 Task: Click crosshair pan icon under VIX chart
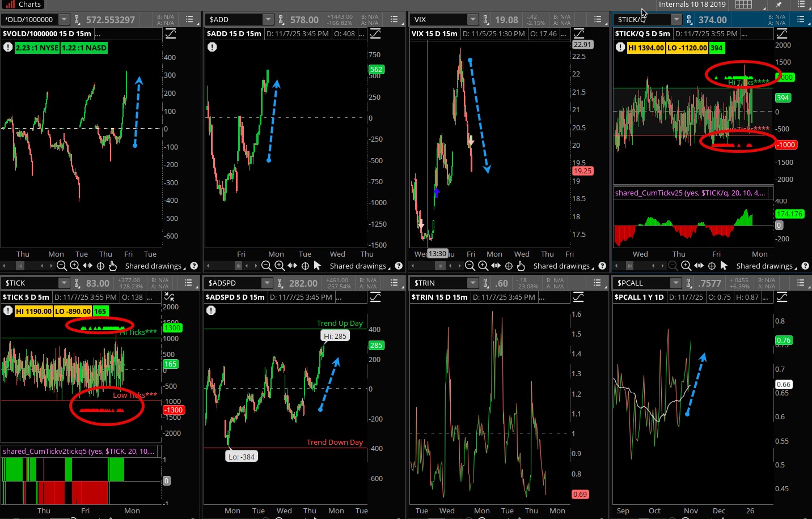509,266
